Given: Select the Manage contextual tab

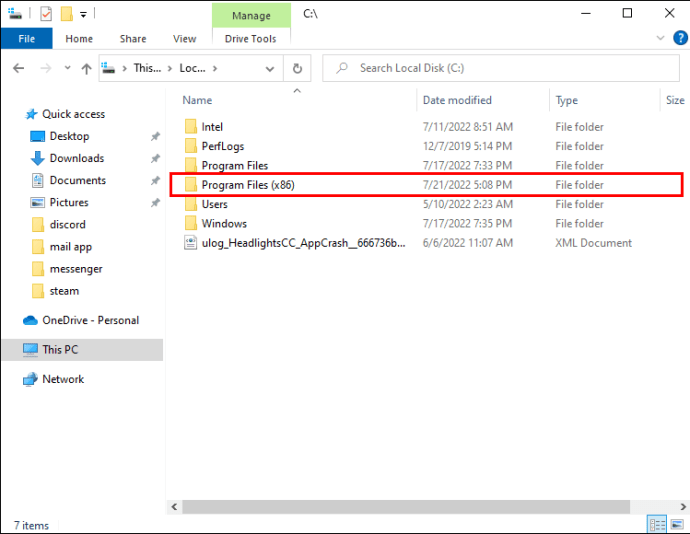Looking at the screenshot, I should coord(251,15).
